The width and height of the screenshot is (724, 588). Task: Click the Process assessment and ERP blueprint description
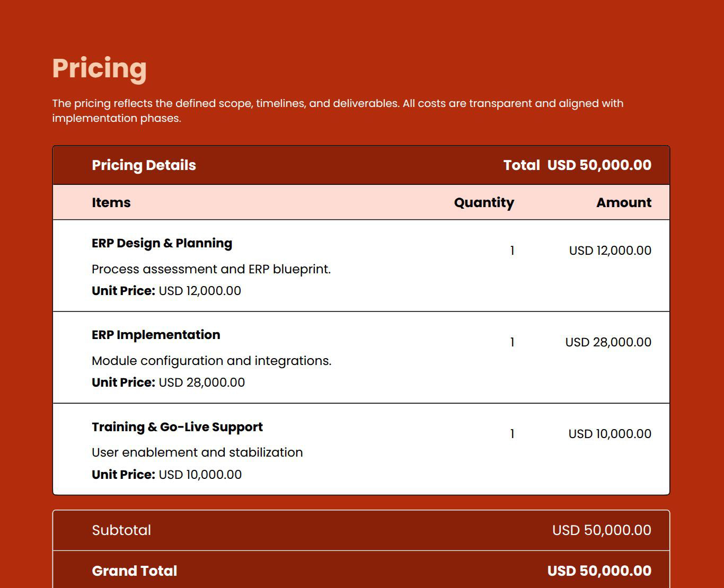(x=211, y=269)
